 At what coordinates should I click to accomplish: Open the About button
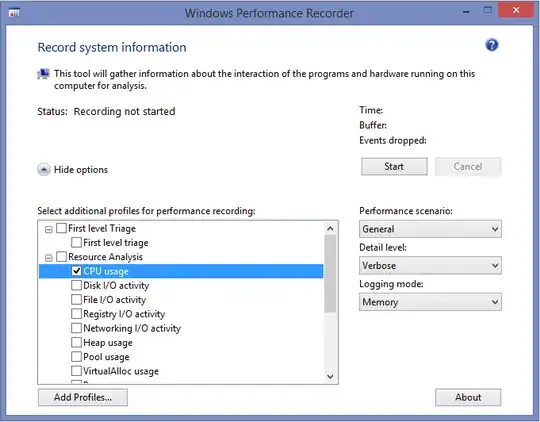468,397
